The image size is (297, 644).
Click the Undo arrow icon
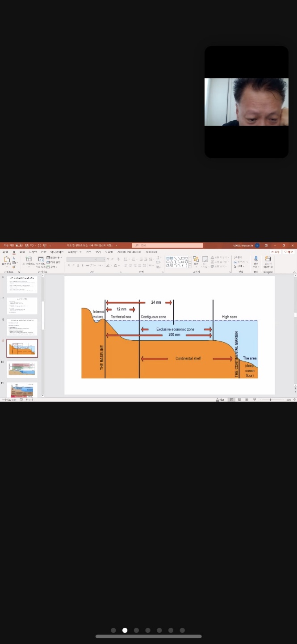pos(33,246)
